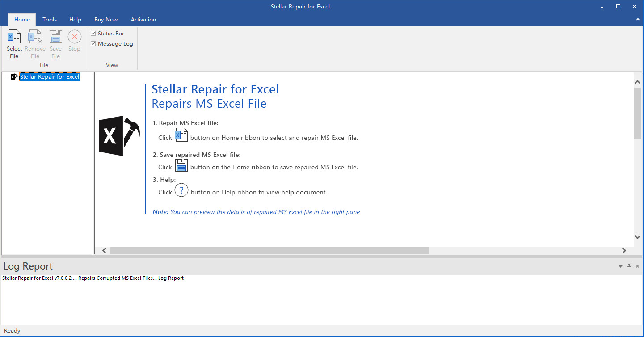Click the horizontal scroll right arrow
This screenshot has width=644, height=337.
(x=624, y=251)
